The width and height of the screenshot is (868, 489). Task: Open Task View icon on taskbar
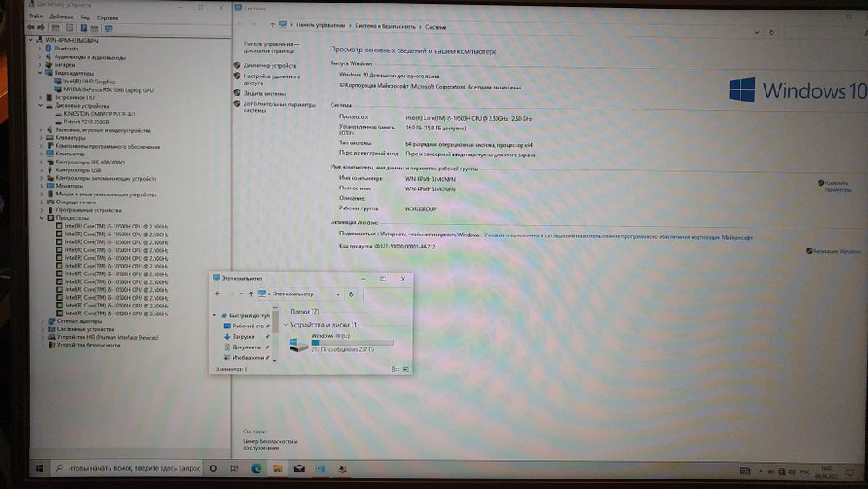(234, 468)
